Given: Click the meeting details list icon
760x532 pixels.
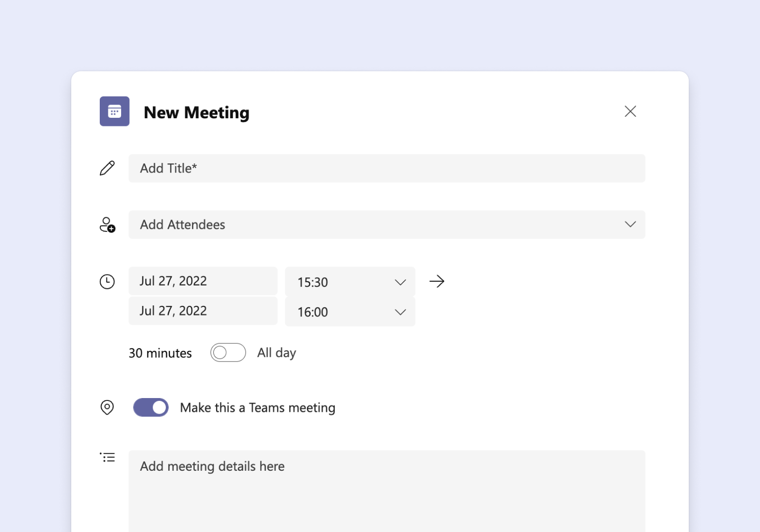Looking at the screenshot, I should click(107, 457).
